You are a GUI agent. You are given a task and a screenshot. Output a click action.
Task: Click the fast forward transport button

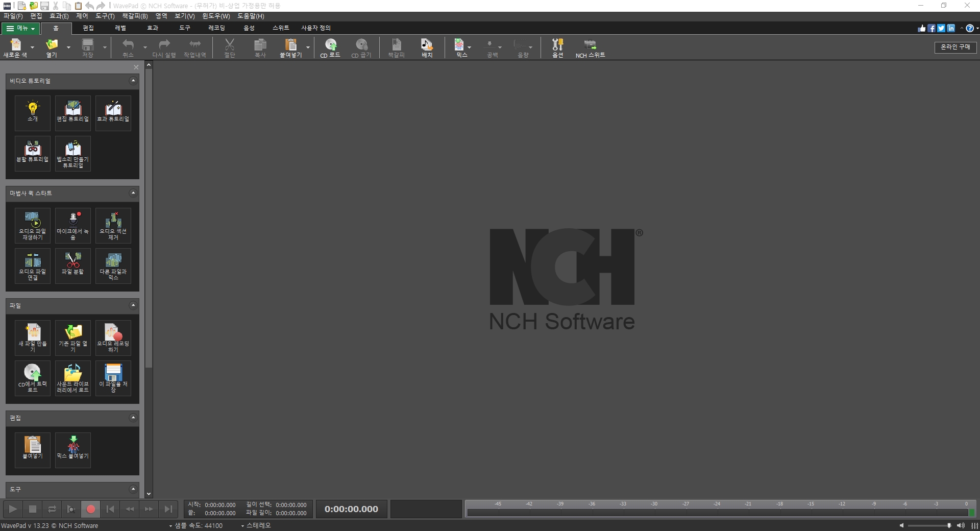click(x=149, y=509)
